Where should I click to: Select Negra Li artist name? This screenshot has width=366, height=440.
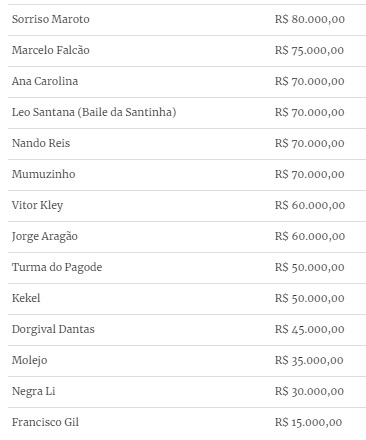[x=34, y=392]
